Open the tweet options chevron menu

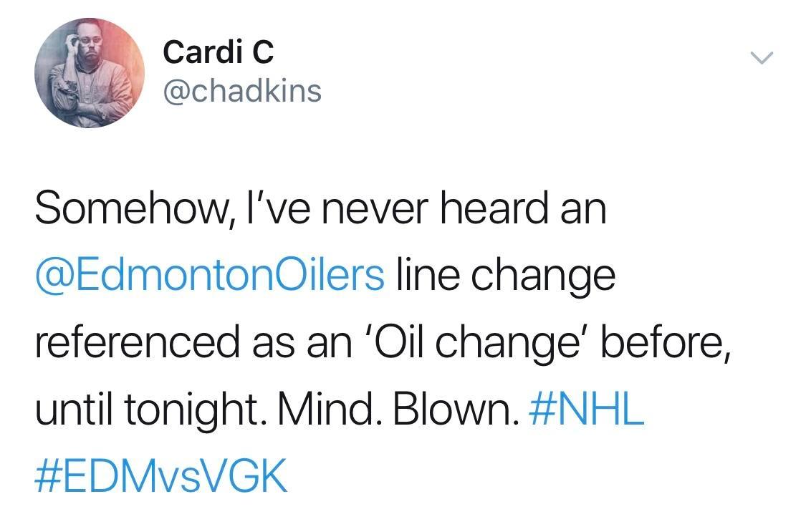tap(762, 57)
